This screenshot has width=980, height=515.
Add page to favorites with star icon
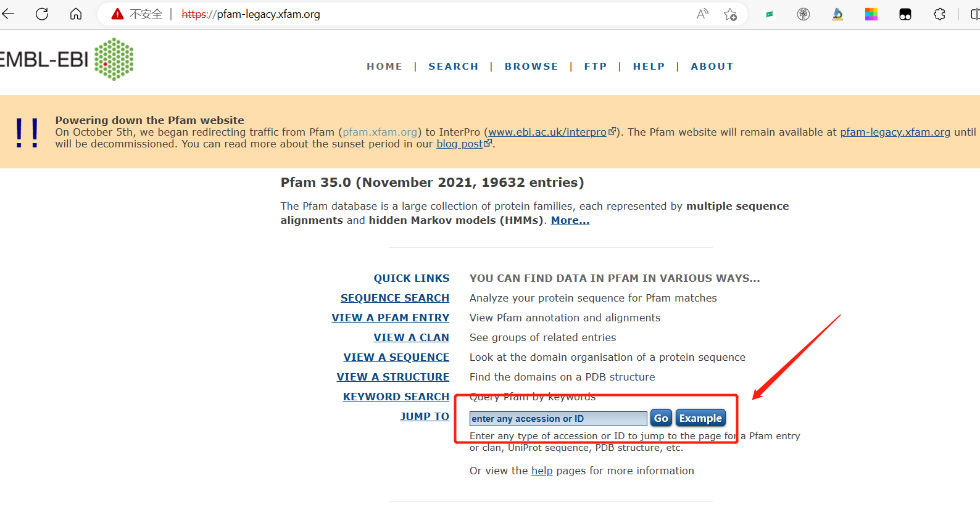[730, 14]
